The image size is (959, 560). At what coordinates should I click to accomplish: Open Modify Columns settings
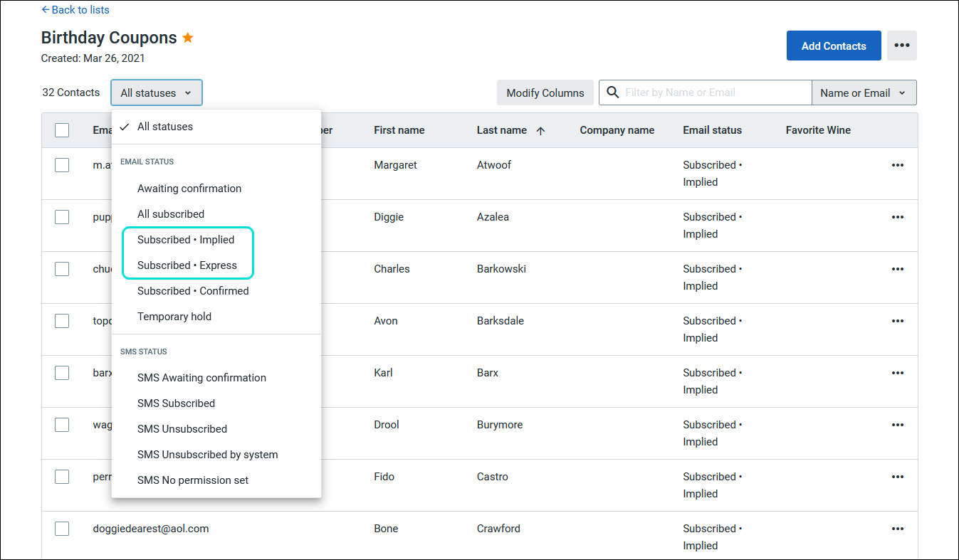[545, 93]
